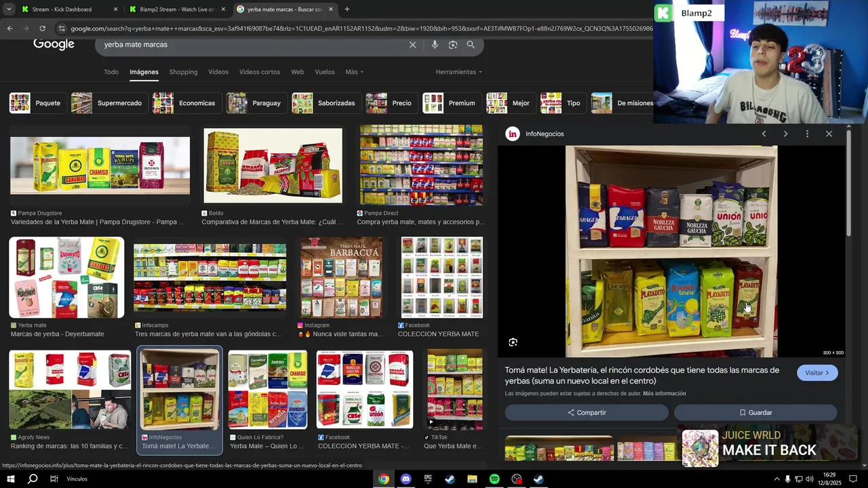Open microphone tray icon
The image size is (868, 488).
[787, 479]
